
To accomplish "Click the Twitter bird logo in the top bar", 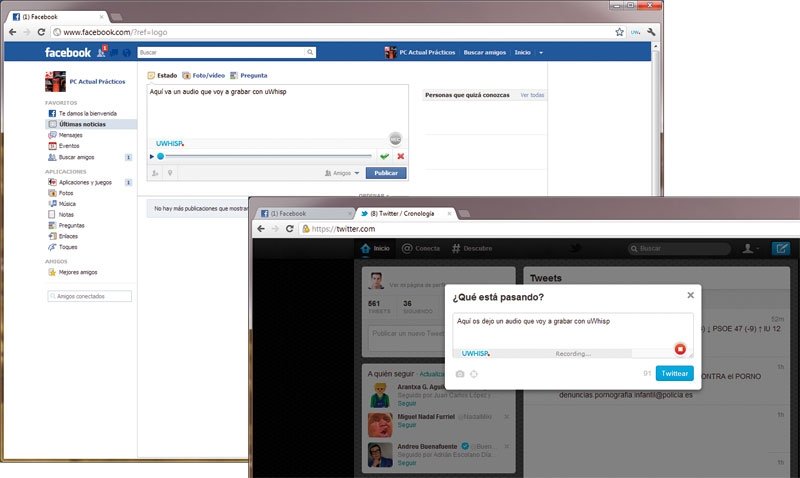I will [576, 248].
